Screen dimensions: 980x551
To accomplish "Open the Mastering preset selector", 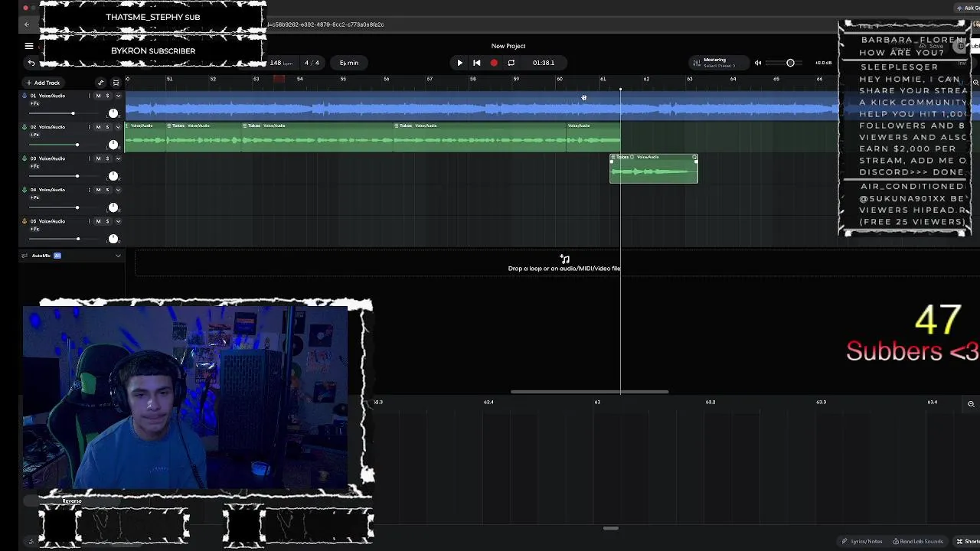I will click(718, 63).
